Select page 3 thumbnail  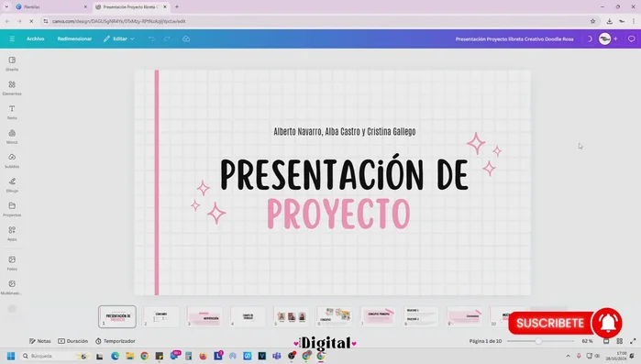[x=204, y=316]
